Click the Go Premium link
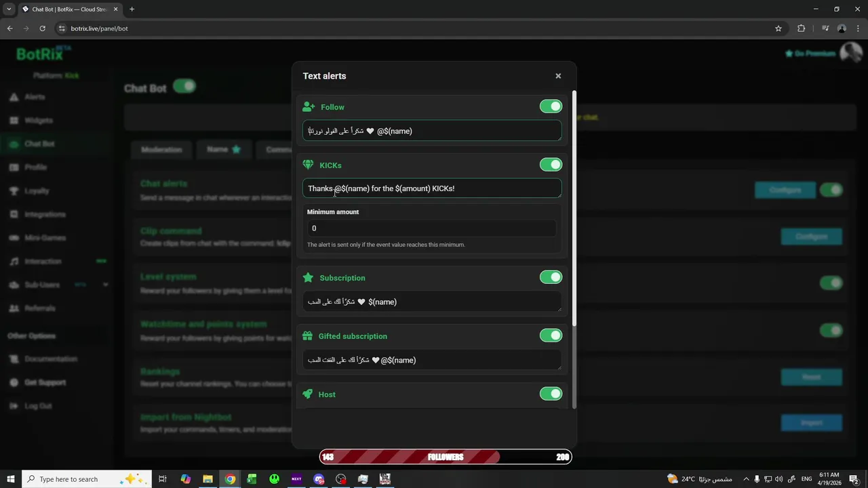The image size is (868, 488). pyautogui.click(x=810, y=54)
